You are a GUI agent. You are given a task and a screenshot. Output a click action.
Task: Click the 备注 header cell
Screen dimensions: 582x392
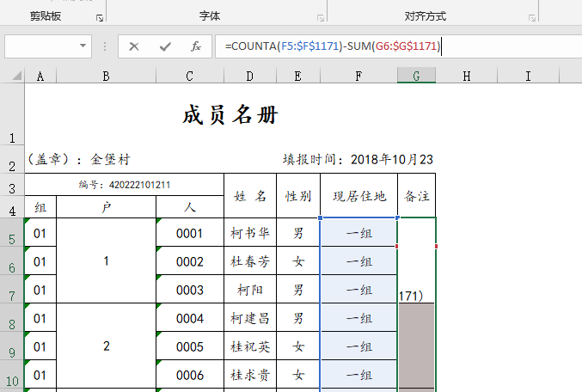pos(416,196)
